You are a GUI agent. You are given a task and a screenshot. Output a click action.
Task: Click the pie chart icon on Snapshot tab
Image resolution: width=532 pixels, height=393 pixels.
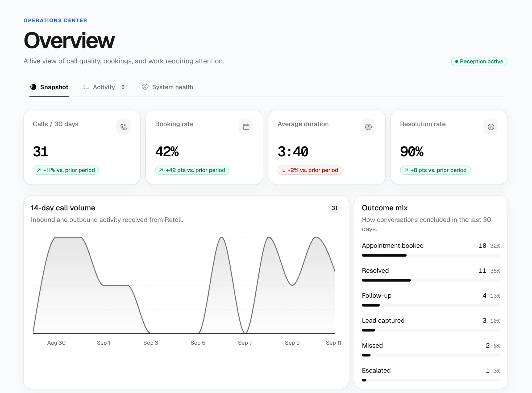coord(33,87)
